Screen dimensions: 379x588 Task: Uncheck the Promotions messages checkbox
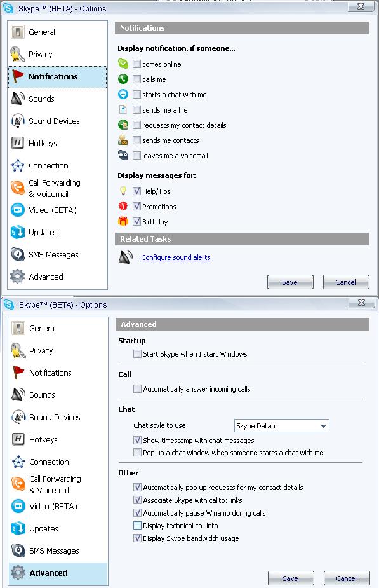pos(136,206)
